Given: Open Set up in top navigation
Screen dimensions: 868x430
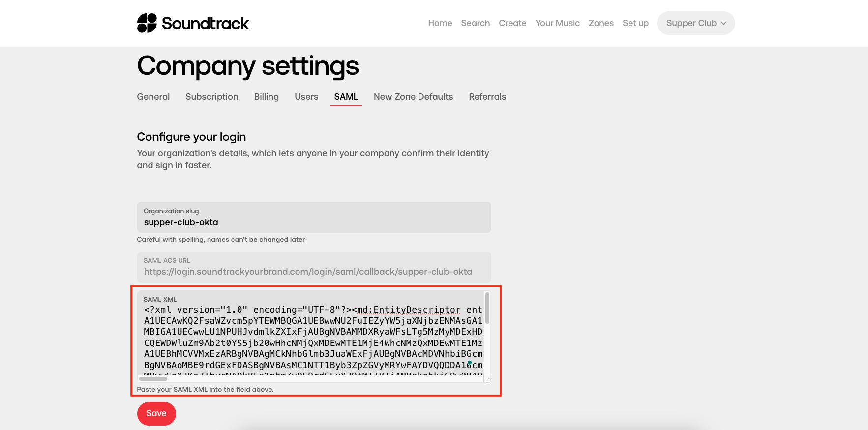Looking at the screenshot, I should tap(635, 23).
